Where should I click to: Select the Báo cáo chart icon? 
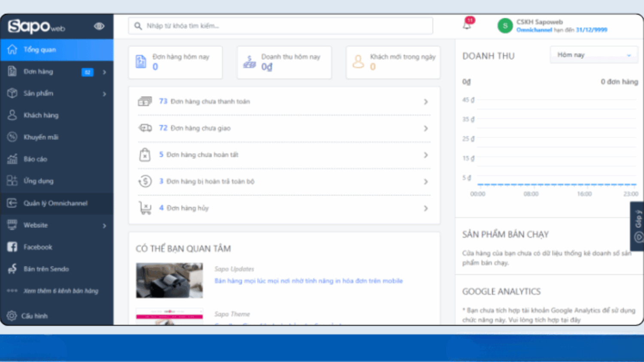[x=12, y=159]
